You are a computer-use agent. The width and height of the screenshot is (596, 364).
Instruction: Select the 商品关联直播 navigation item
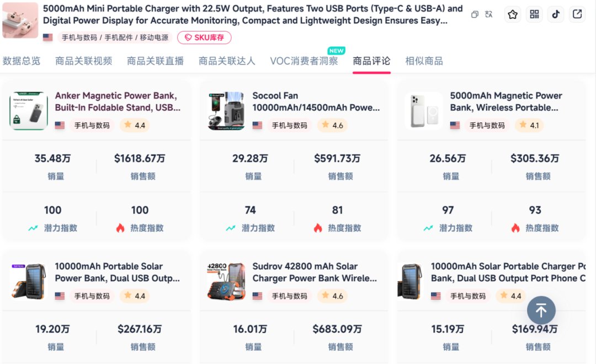coord(155,61)
